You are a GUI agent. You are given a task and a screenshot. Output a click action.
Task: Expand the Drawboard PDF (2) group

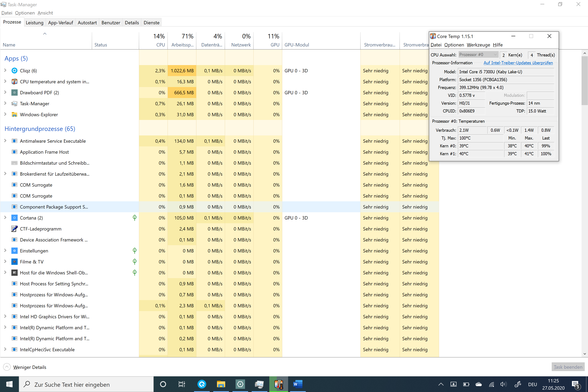pos(5,93)
